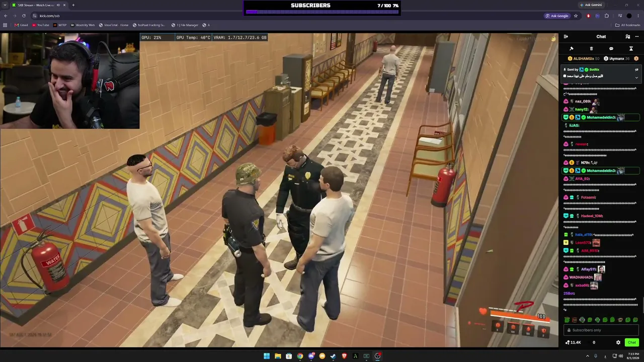Open Microsoft Store from taskbar
Image resolution: width=644 pixels, height=362 pixels.
289,356
